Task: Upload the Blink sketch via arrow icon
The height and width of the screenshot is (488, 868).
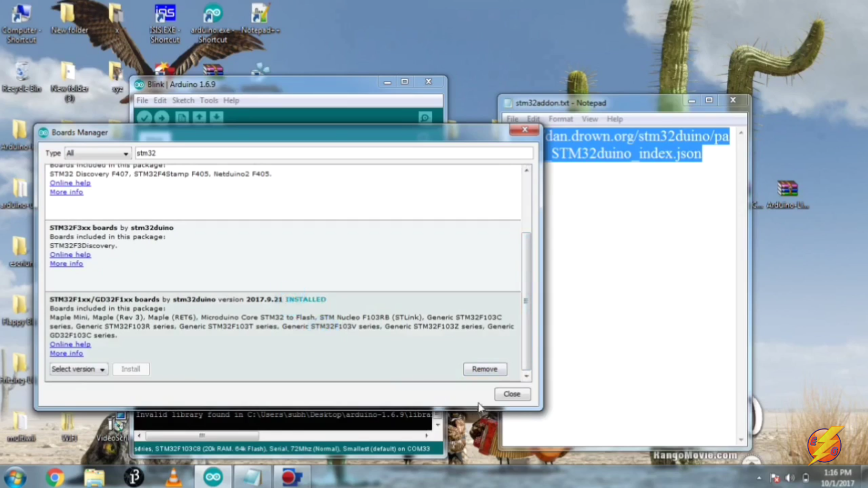Action: click(x=162, y=117)
